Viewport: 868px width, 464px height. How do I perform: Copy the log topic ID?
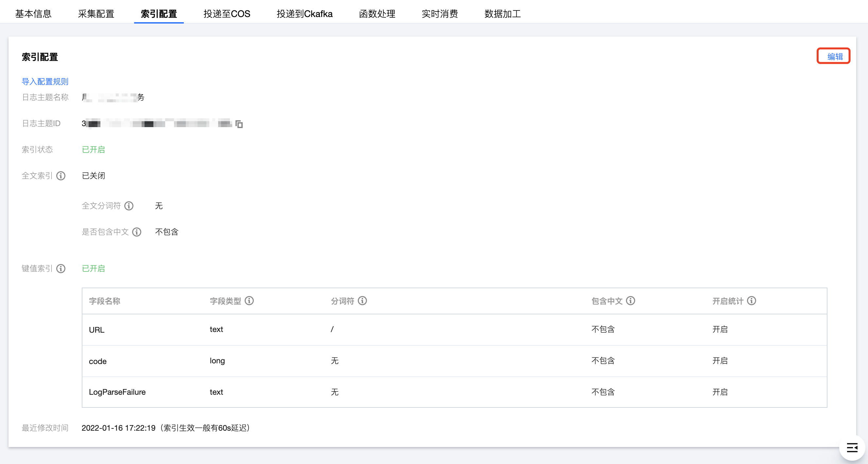click(239, 124)
